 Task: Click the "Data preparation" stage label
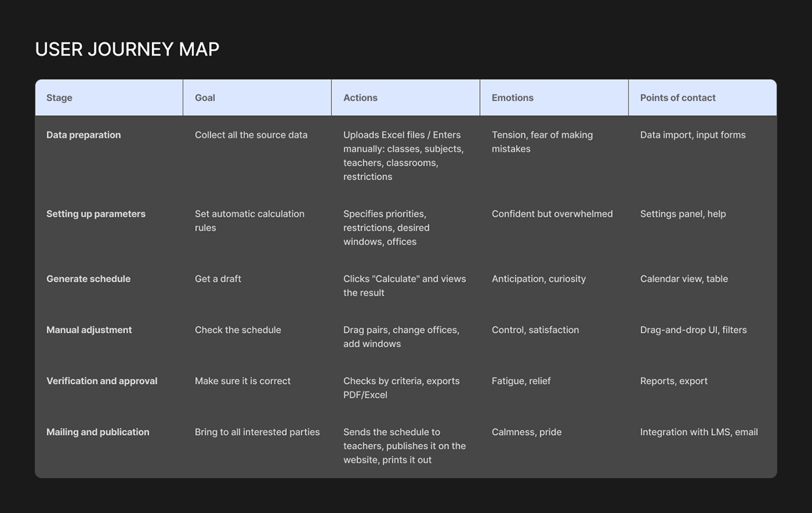(x=83, y=134)
